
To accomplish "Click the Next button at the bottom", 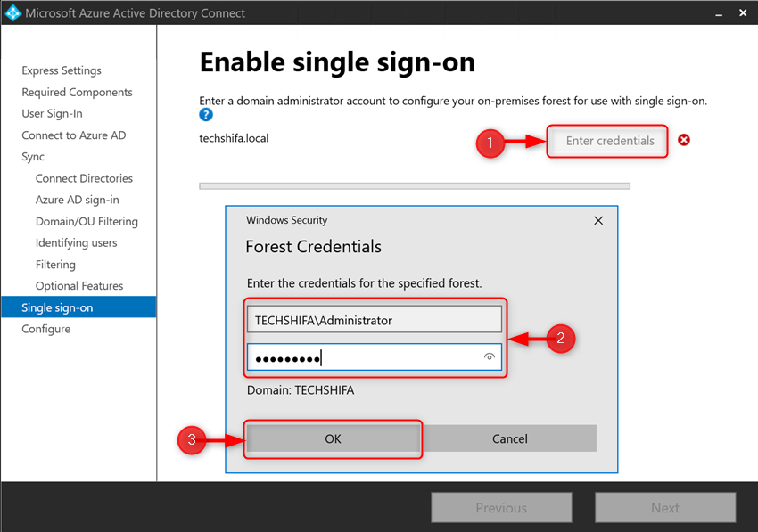I will coord(665,507).
